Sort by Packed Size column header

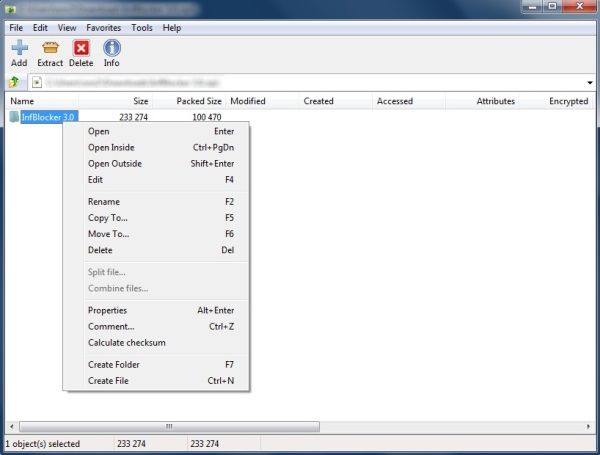coord(189,101)
